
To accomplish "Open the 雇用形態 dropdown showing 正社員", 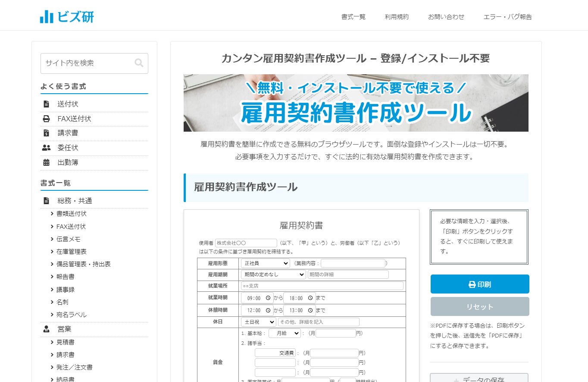I will 266,263.
